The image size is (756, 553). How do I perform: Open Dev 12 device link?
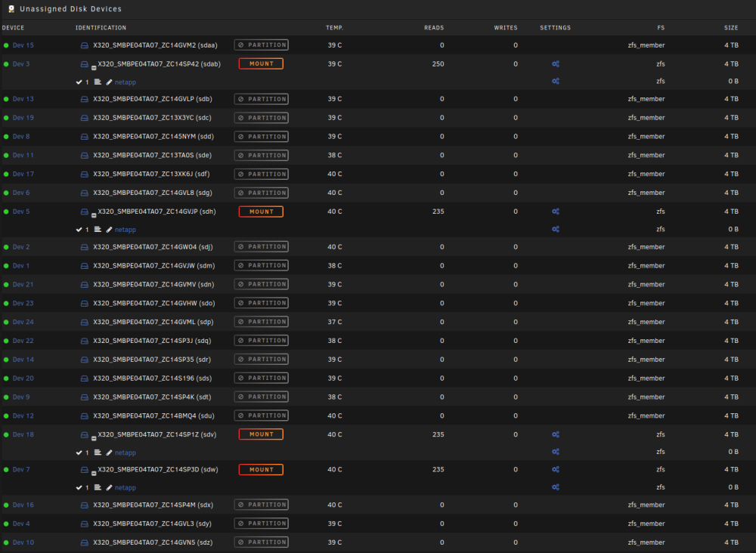tap(23, 416)
